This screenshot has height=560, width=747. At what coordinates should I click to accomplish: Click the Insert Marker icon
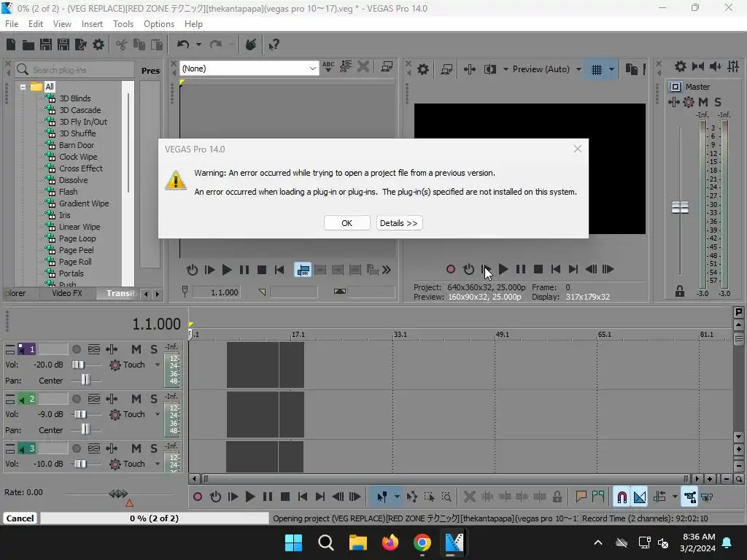(x=581, y=497)
